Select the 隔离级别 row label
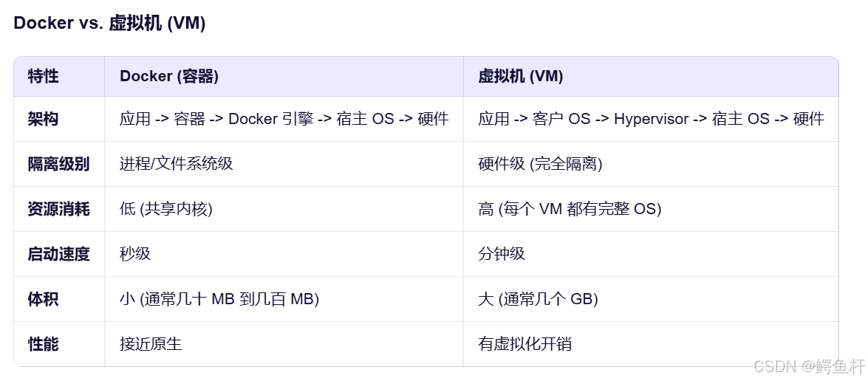 click(59, 164)
